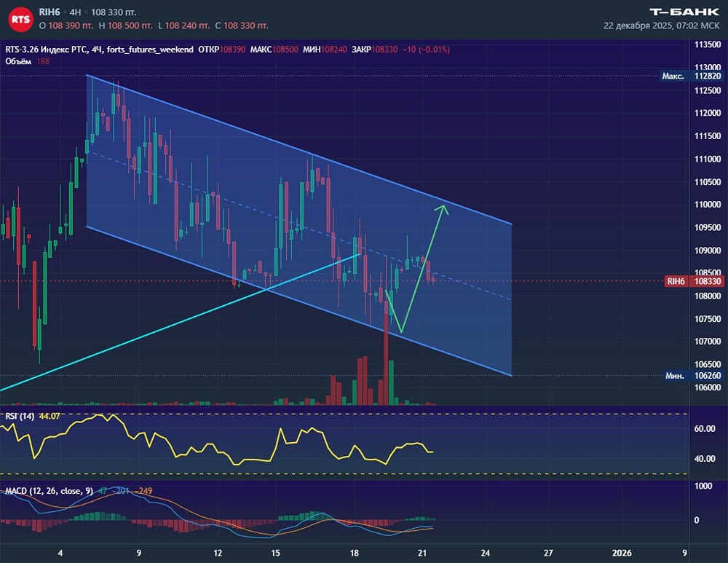
Task: Click the 'Объём 188' volume indicator label
Action: coord(28,61)
